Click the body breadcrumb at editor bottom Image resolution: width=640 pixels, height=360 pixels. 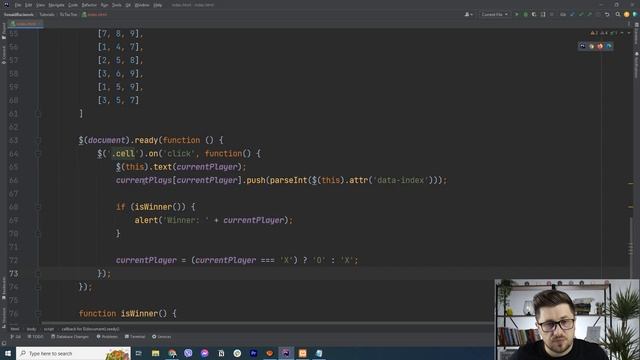click(31, 329)
